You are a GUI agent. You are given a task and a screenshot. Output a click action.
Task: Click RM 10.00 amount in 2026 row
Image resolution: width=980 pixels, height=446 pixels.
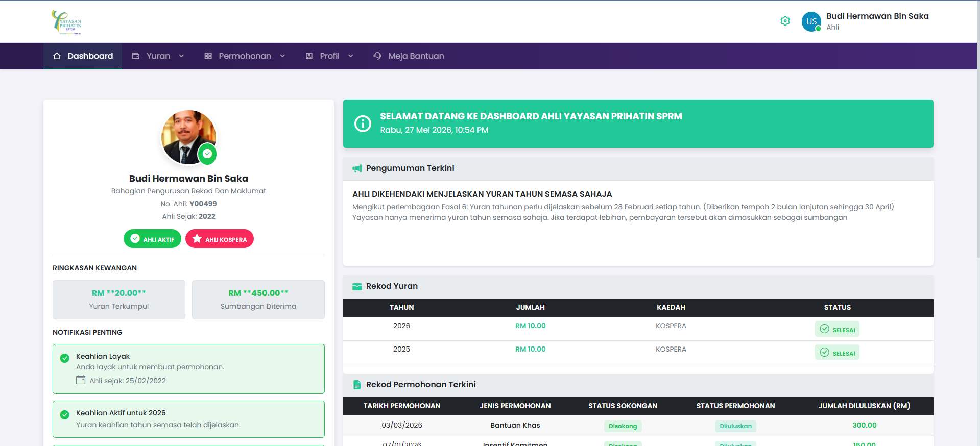[x=531, y=326]
